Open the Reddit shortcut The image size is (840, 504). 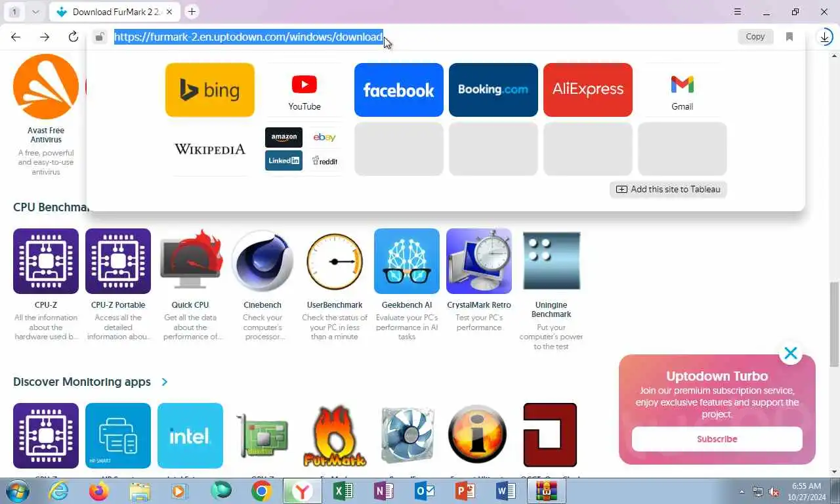(324, 161)
